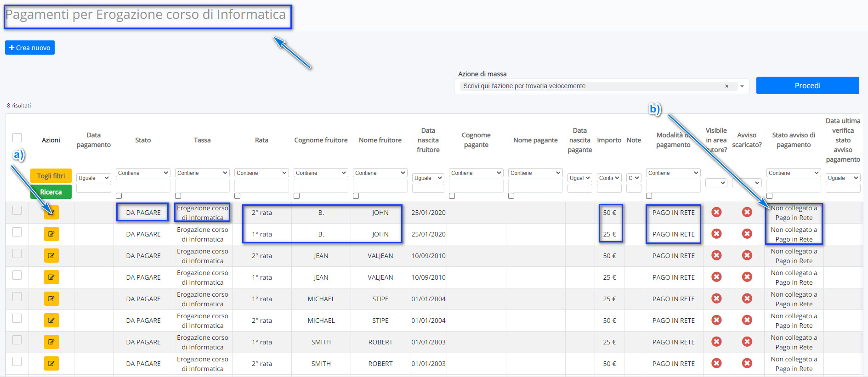Click the Procedi button
This screenshot has width=868, height=377.
pos(807,85)
